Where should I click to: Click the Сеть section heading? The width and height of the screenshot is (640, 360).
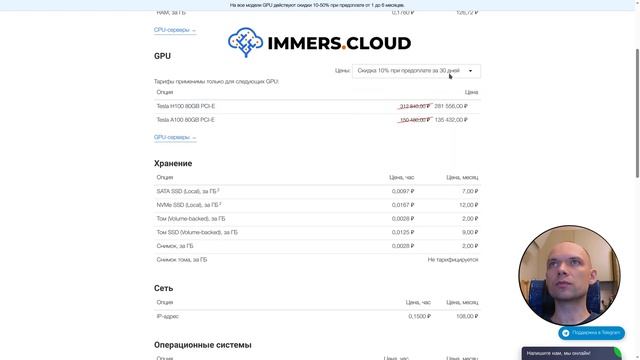(x=164, y=289)
